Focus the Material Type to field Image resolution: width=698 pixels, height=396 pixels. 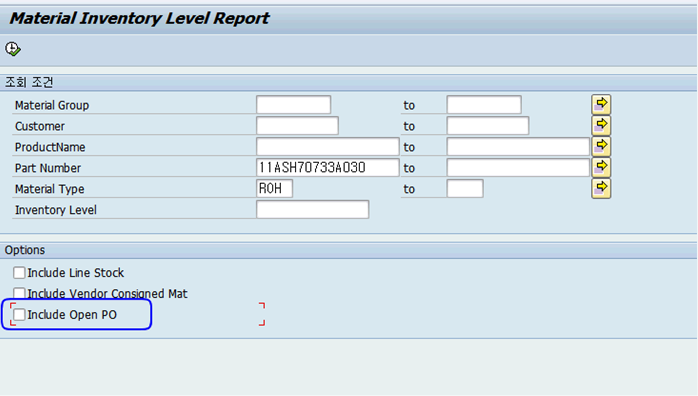(x=465, y=189)
